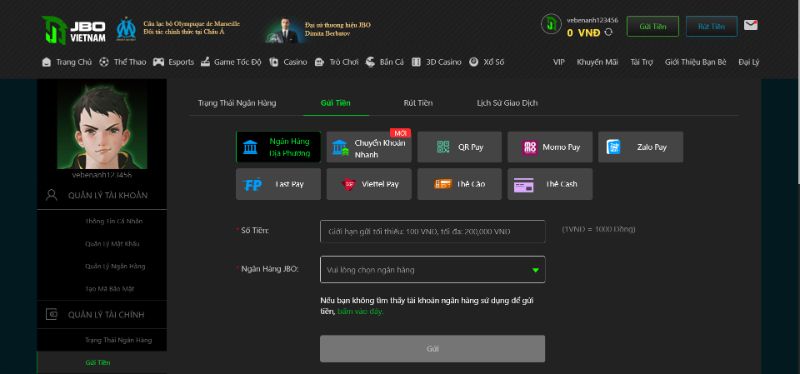This screenshot has width=800, height=374.
Task: Expand Quản Lý Tài Chính section
Action: click(x=102, y=314)
